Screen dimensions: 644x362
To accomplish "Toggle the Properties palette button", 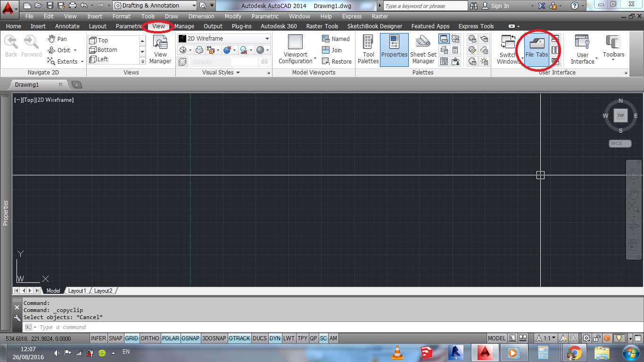I will click(x=394, y=49).
